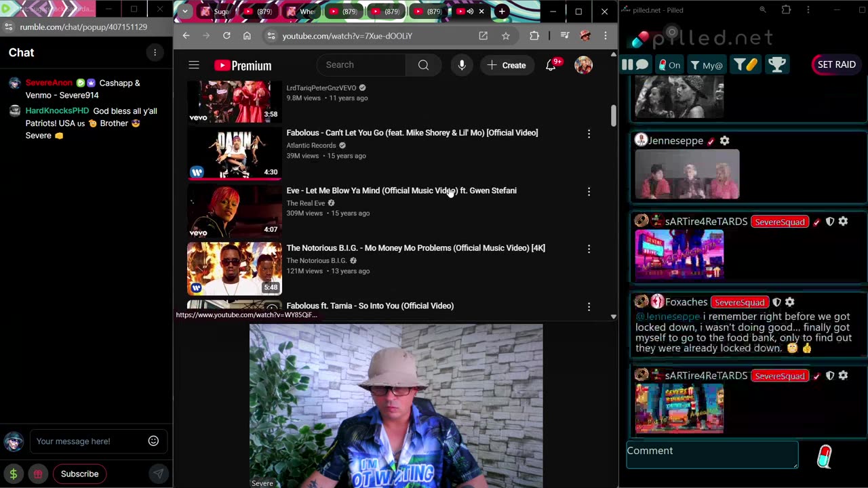Open more options for Eve Let Me Blow Ya Mind
Image resolution: width=868 pixels, height=488 pixels.
point(589,192)
